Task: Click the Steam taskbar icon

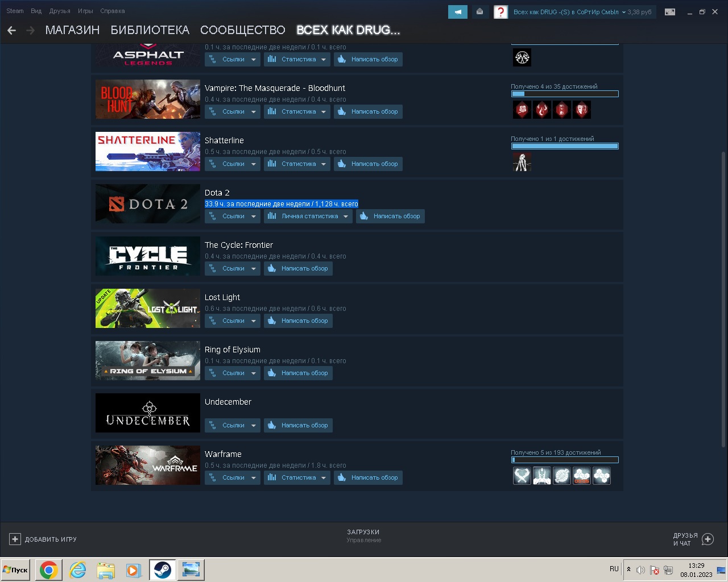Action: pyautogui.click(x=162, y=569)
